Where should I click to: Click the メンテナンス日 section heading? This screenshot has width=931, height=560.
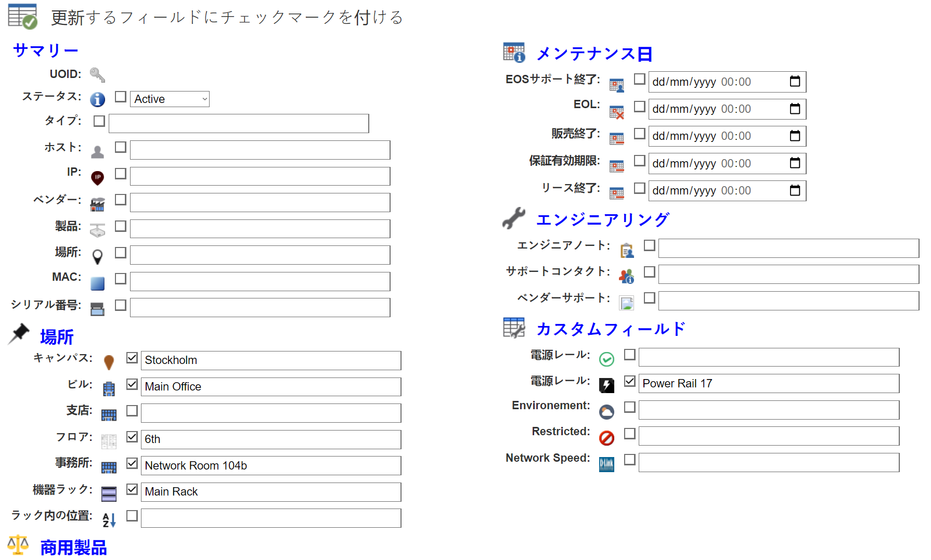tap(594, 54)
